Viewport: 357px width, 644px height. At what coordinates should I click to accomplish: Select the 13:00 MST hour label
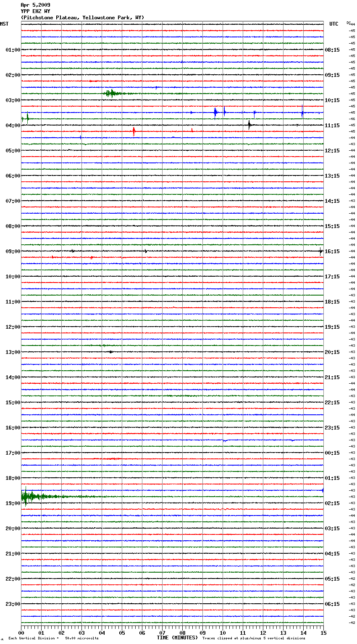point(13,352)
